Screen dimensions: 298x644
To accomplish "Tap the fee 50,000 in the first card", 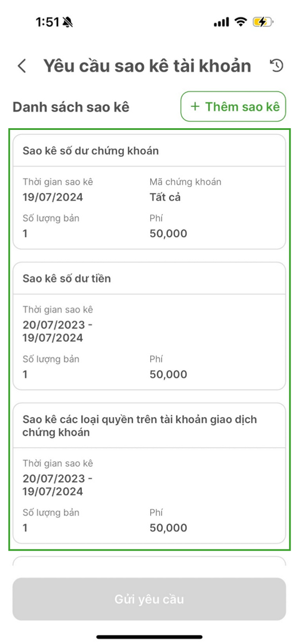I will [168, 234].
